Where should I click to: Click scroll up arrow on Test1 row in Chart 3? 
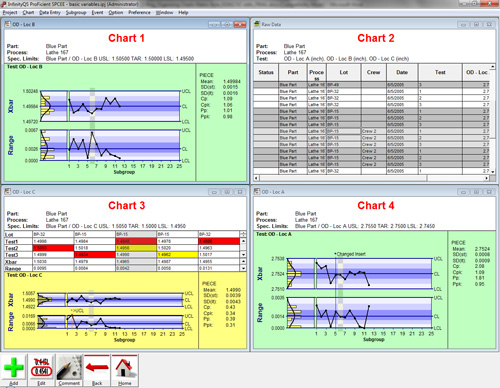click(x=243, y=241)
